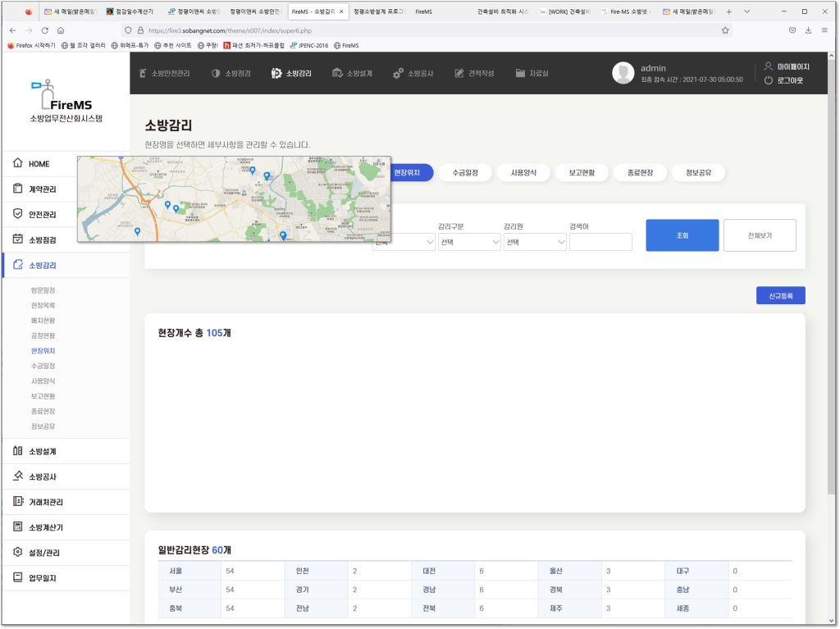Bookmark this page with the star icon
This screenshot has height=629, width=840.
click(725, 30)
